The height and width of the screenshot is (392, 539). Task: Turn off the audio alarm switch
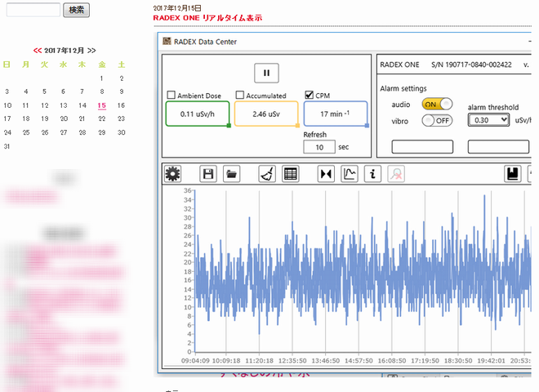pyautogui.click(x=437, y=104)
